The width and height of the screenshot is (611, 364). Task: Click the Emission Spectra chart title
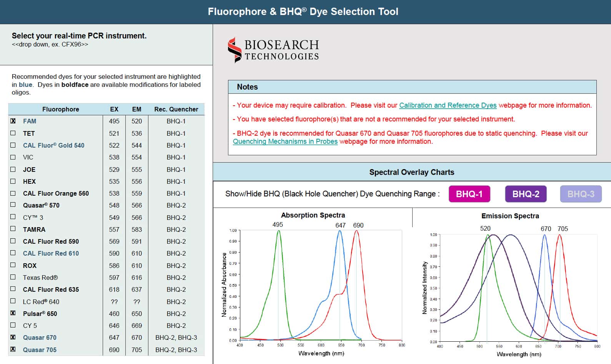[510, 216]
